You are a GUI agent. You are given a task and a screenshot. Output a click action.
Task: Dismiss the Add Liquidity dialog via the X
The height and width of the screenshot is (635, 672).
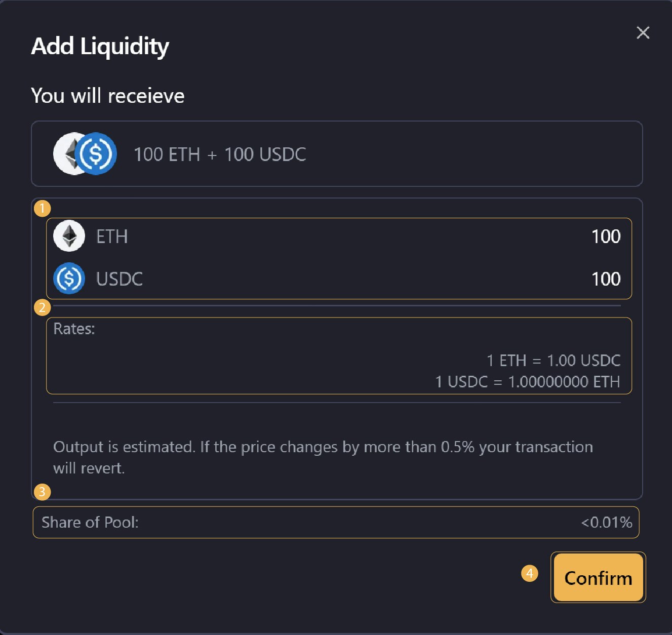tap(643, 32)
